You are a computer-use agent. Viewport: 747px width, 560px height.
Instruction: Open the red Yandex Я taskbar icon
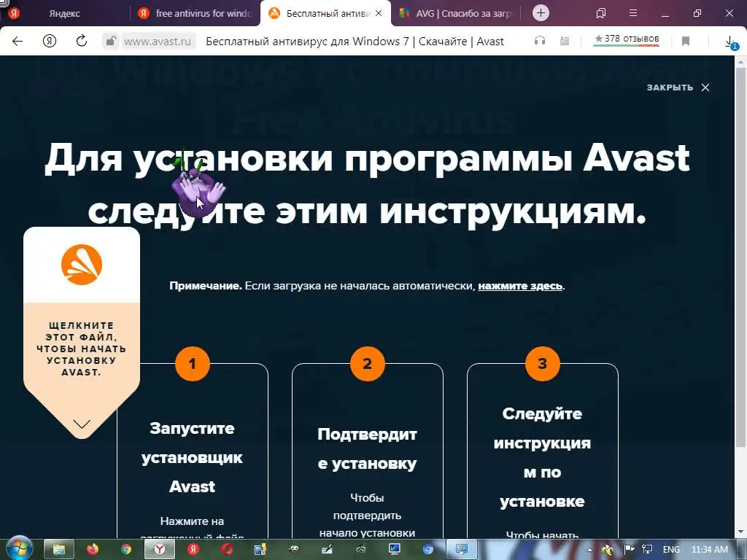click(193, 550)
